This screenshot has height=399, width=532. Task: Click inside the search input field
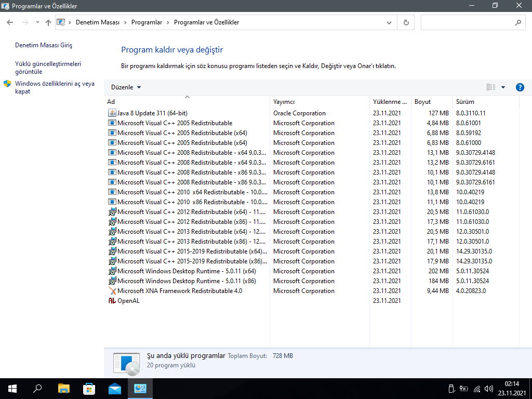(x=468, y=22)
